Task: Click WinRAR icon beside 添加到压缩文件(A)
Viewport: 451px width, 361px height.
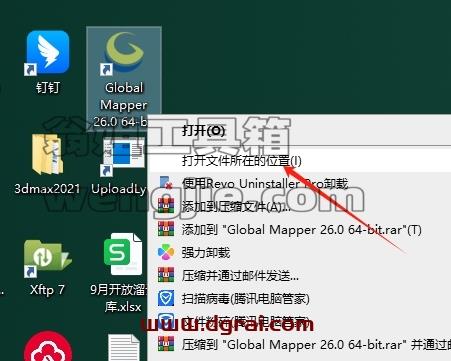Action: [166, 206]
